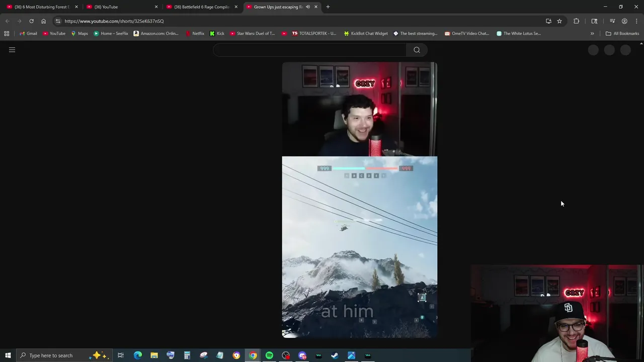Viewport: 644px width, 362px height.
Task: Open the Windows Start menu
Action: tap(8, 355)
